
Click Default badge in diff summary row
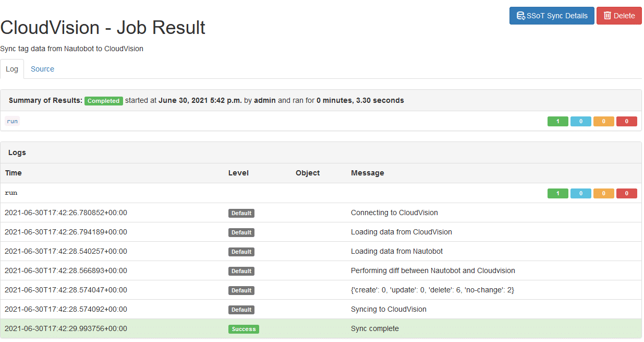pos(241,290)
